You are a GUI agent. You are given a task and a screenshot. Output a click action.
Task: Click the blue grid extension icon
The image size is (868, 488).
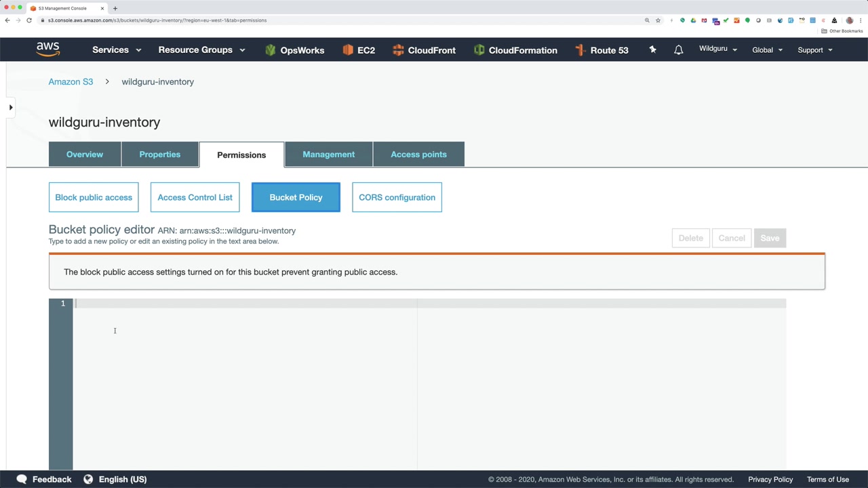(812, 20)
